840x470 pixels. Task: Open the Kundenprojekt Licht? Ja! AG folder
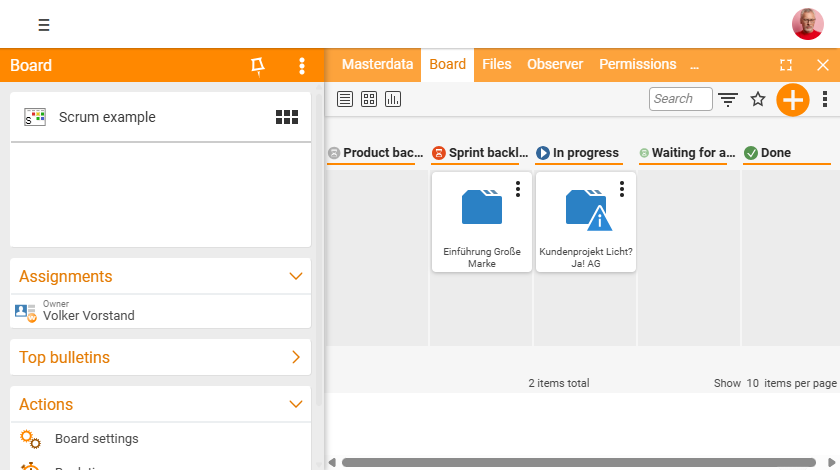coord(588,210)
